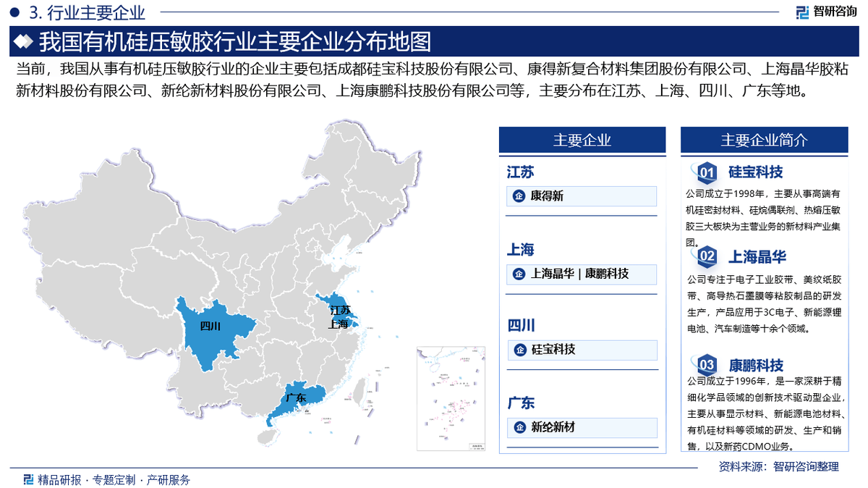Select the 主要企业 header

click(x=582, y=140)
